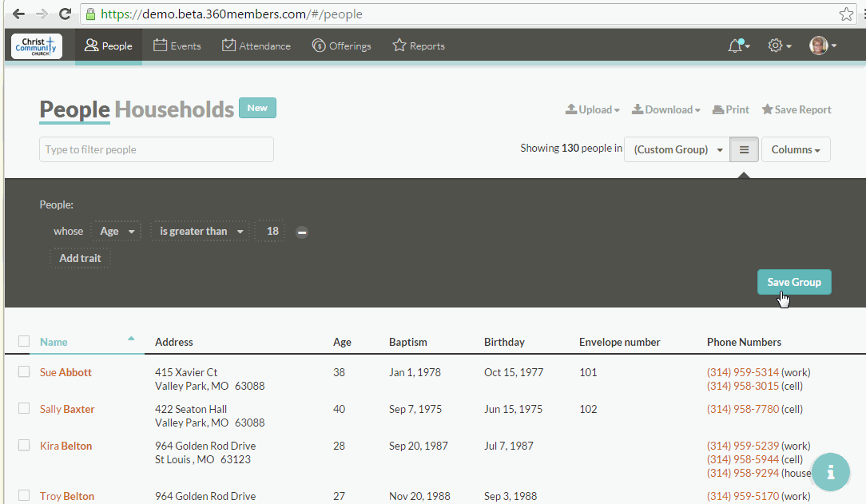Go to the Offerings tab

coord(342,46)
